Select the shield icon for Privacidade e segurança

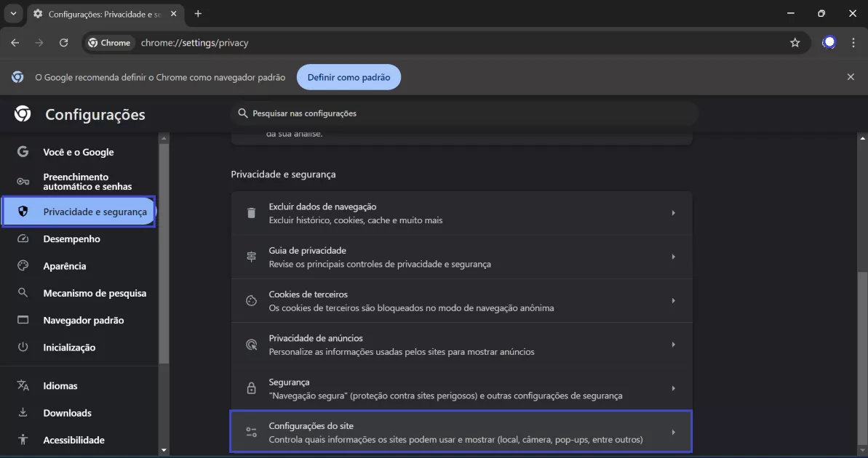coord(24,212)
